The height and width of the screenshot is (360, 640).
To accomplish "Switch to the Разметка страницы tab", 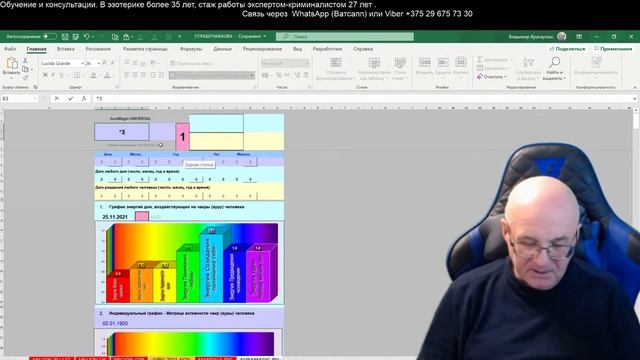I will pyautogui.click(x=145, y=49).
